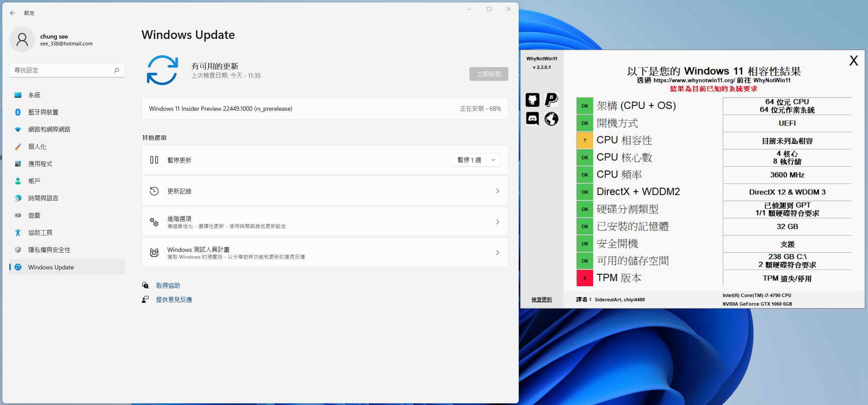Click the TPM 遺失/停用 result cell
Image resolution: width=868 pixels, height=405 pixels.
point(787,278)
